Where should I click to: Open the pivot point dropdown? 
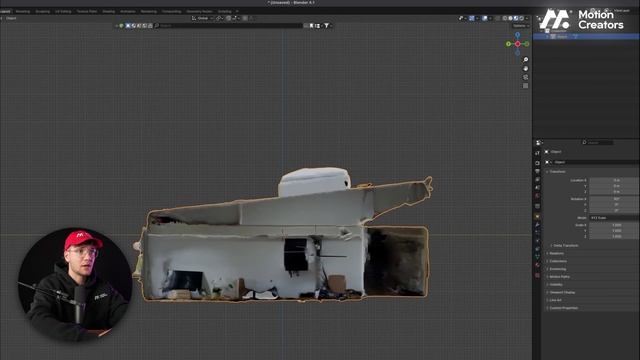(219, 18)
